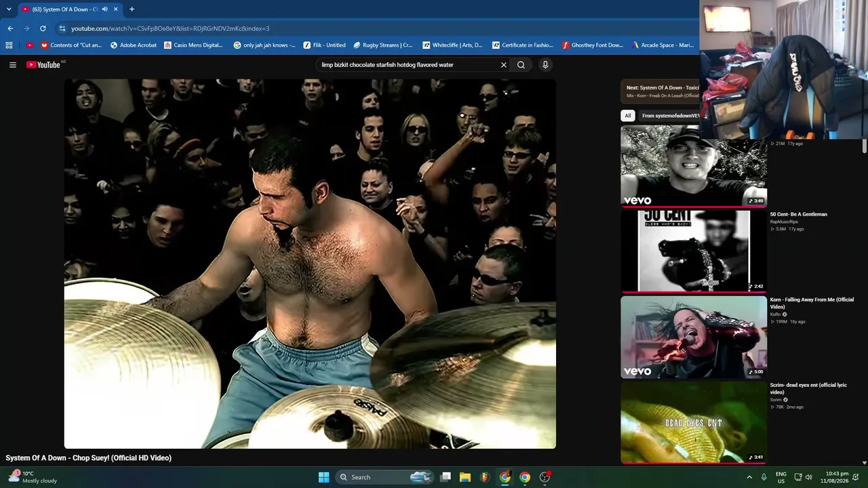Open the Rugby Streams bookmark
The width and height of the screenshot is (868, 488).
[x=383, y=45]
